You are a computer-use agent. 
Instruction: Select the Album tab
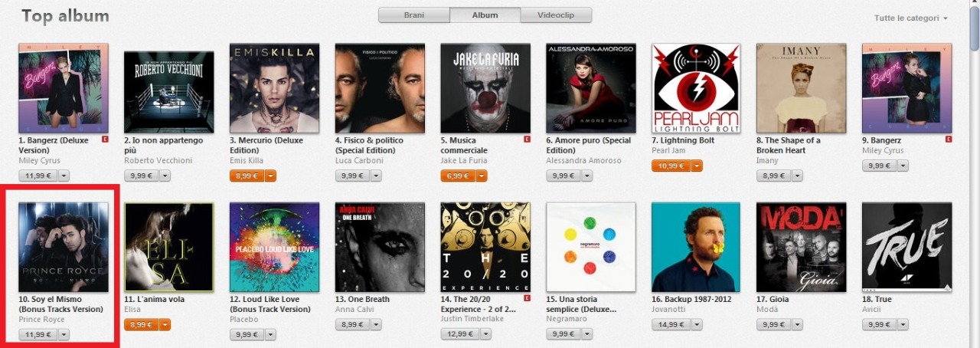click(x=485, y=15)
